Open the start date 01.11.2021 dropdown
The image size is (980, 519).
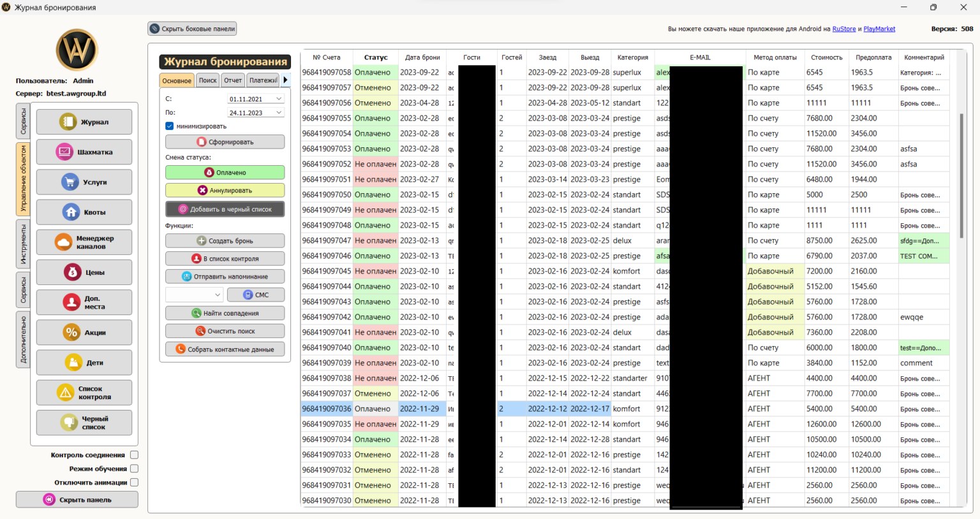279,99
